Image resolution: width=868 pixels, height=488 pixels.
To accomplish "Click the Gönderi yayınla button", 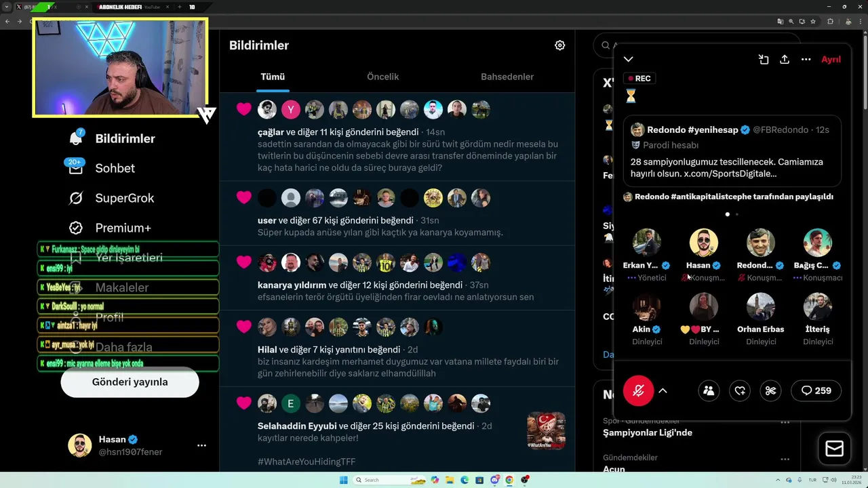I will point(130,382).
